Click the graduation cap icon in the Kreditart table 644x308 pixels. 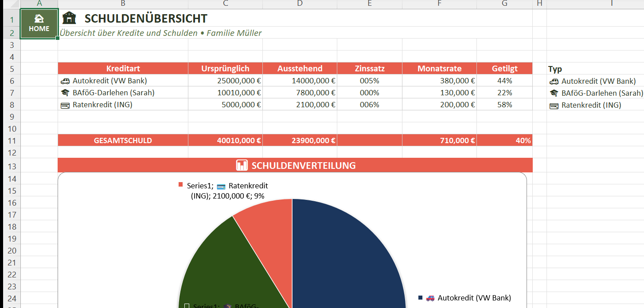point(65,93)
